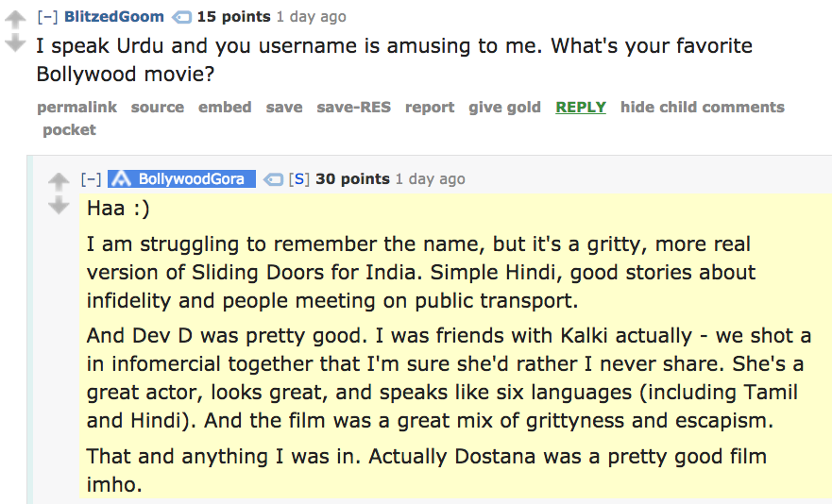Click the embed link
This screenshot has width=832, height=504.
225,108
